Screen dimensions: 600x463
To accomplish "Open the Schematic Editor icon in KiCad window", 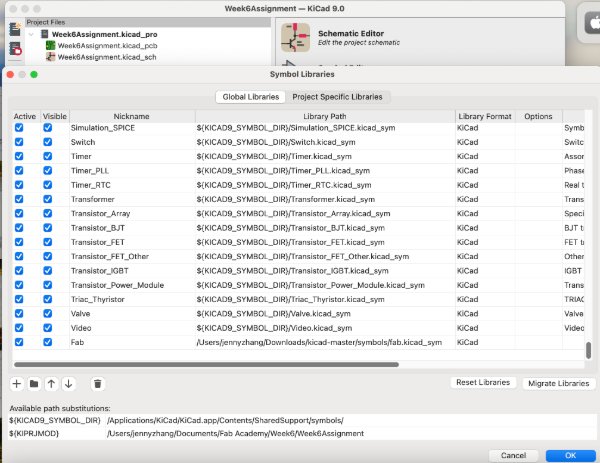I will pyautogui.click(x=295, y=37).
